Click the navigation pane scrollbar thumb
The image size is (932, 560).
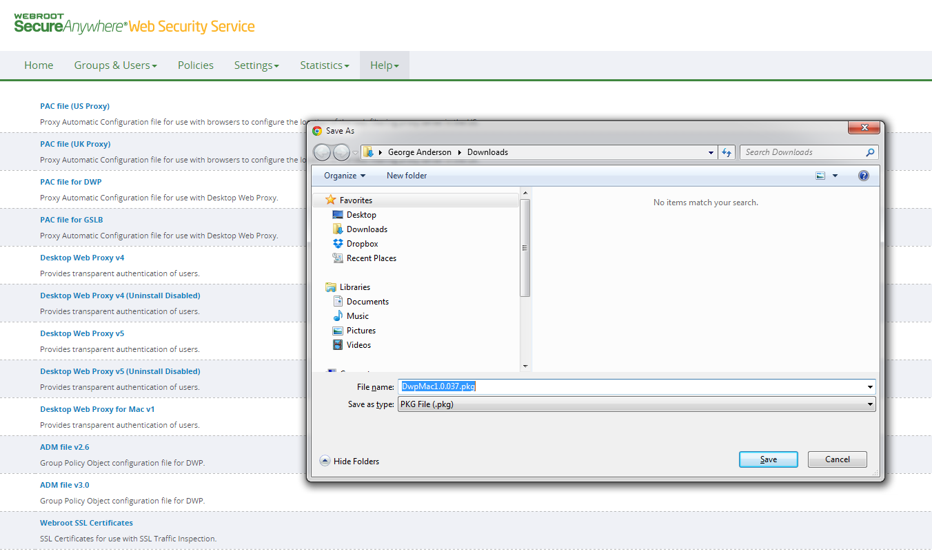525,248
